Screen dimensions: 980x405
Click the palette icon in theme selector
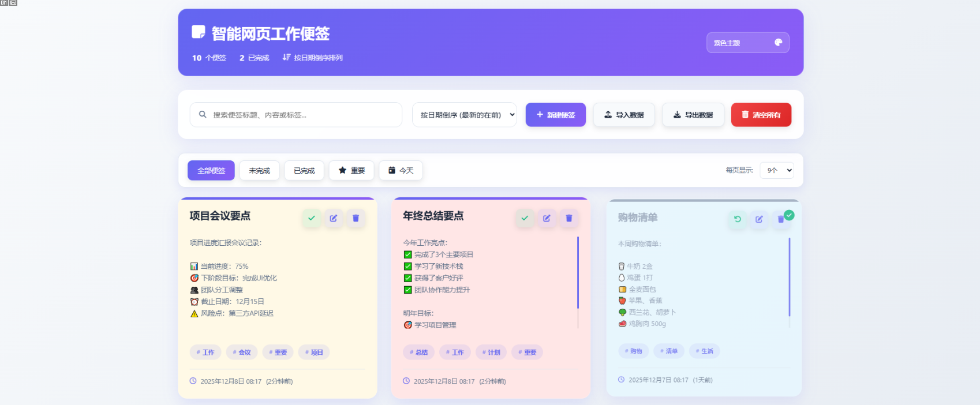pyautogui.click(x=778, y=42)
